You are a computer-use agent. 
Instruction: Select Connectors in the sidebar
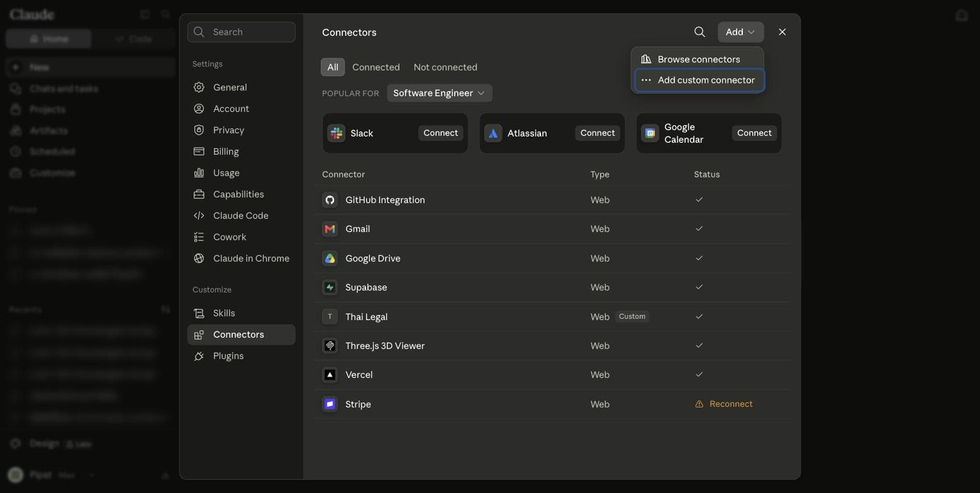click(241, 335)
